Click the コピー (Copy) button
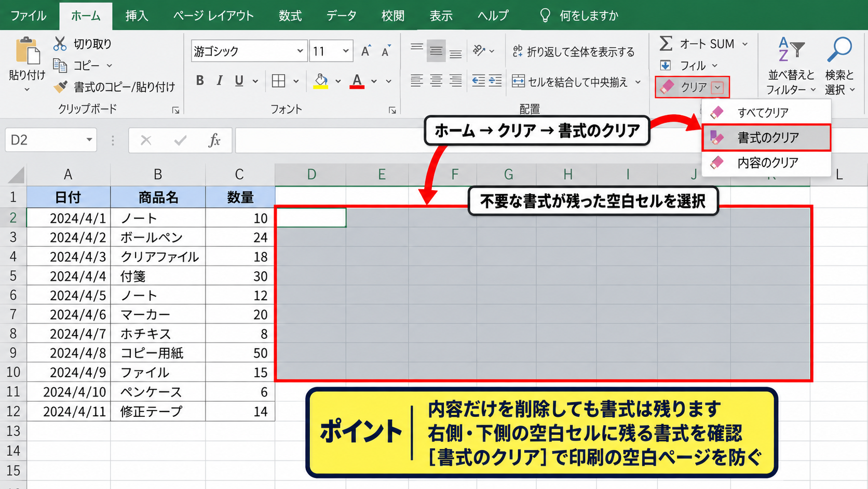868x489 pixels. [76, 65]
